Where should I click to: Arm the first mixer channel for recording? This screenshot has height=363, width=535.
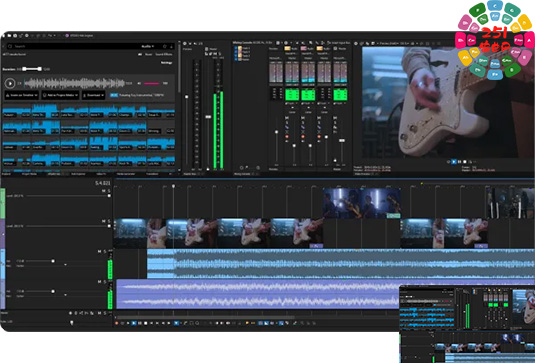coord(287,136)
